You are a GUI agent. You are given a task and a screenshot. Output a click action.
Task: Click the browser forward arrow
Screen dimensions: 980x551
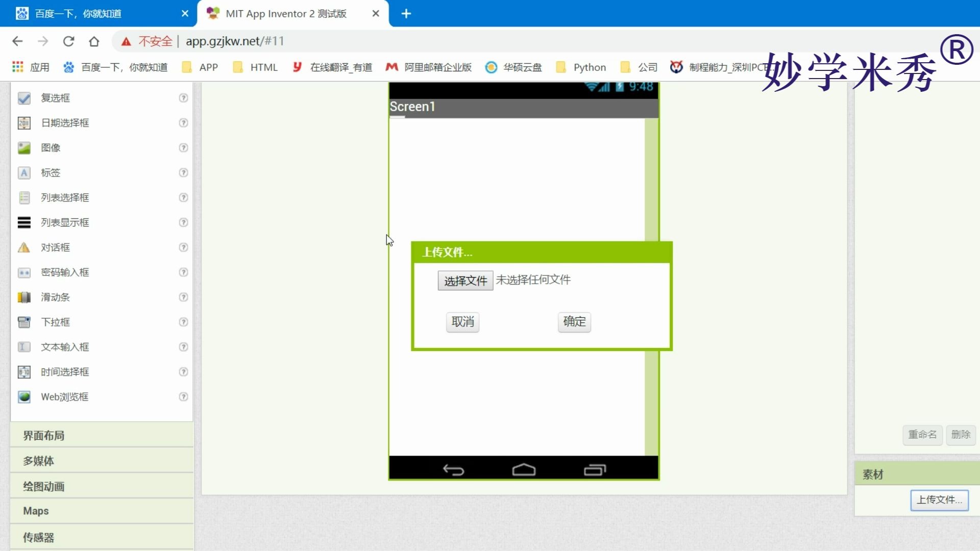tap(43, 41)
